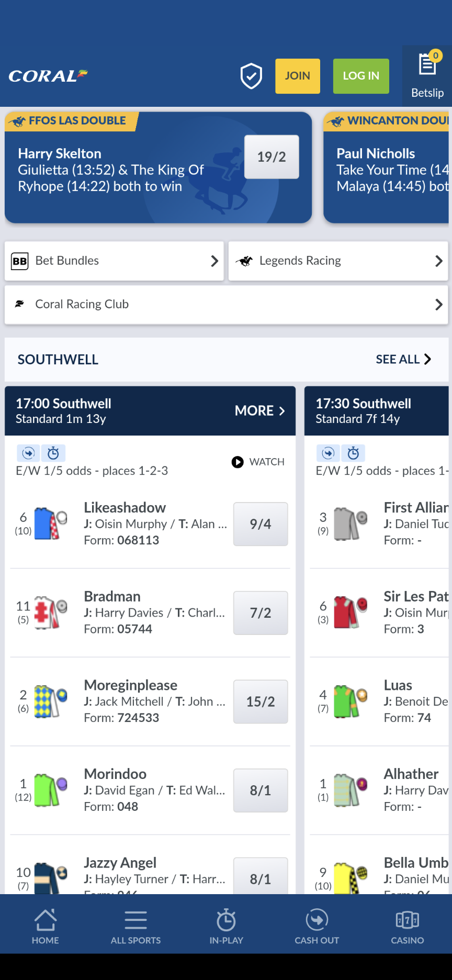Tap the shield verification icon in the header
The image size is (452, 980).
tap(251, 76)
